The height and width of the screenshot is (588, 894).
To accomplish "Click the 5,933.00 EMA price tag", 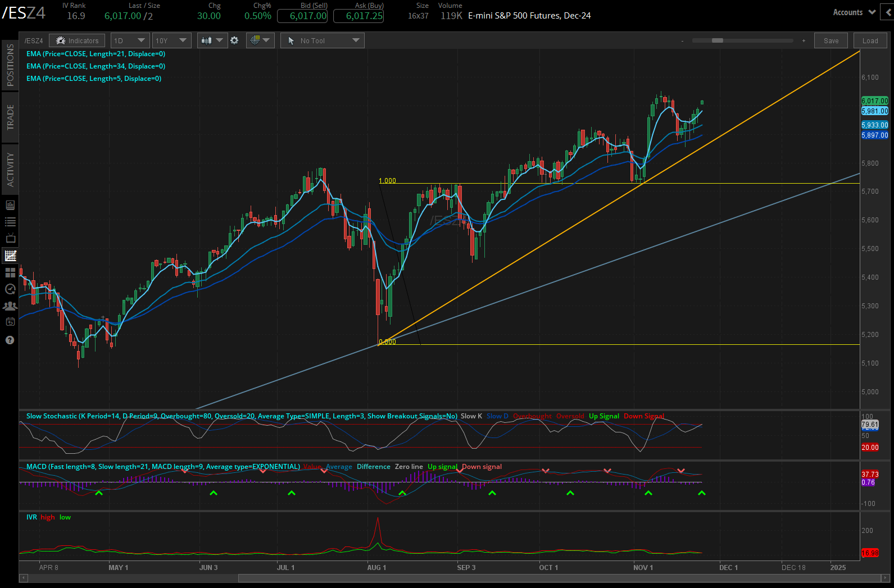I will (875, 125).
